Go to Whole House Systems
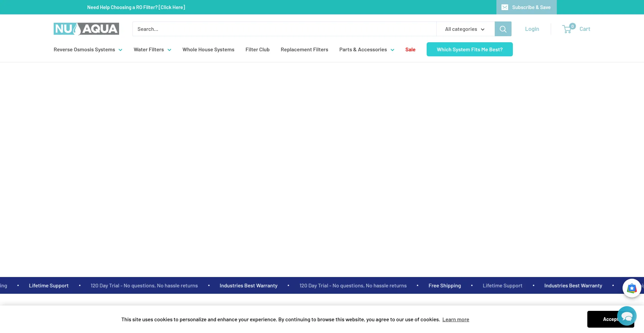Image resolution: width=644 pixels, height=333 pixels. click(208, 50)
